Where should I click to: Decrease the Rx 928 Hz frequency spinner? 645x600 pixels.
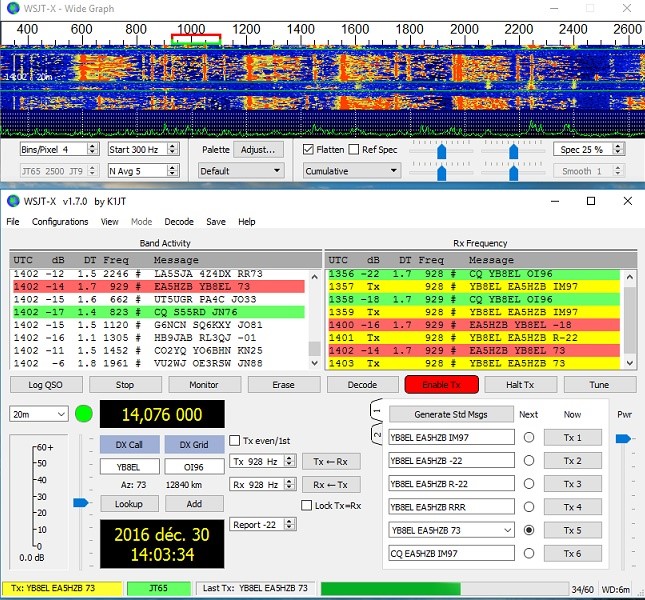(x=290, y=487)
